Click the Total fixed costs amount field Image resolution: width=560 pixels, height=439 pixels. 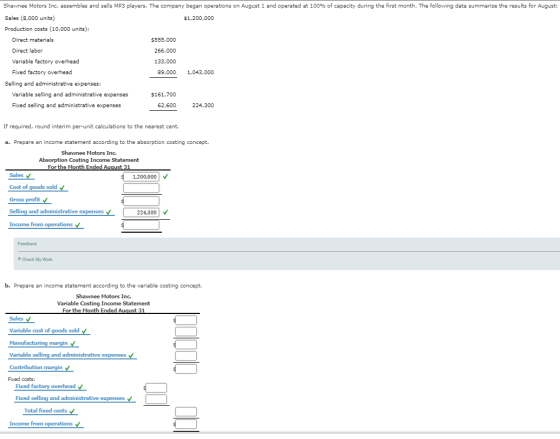[x=186, y=412]
